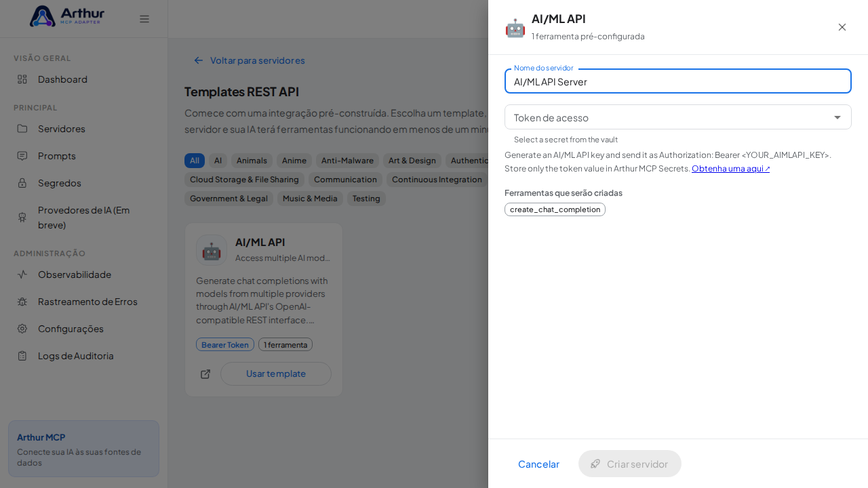Go back via Voltar para servidores

pos(249,60)
